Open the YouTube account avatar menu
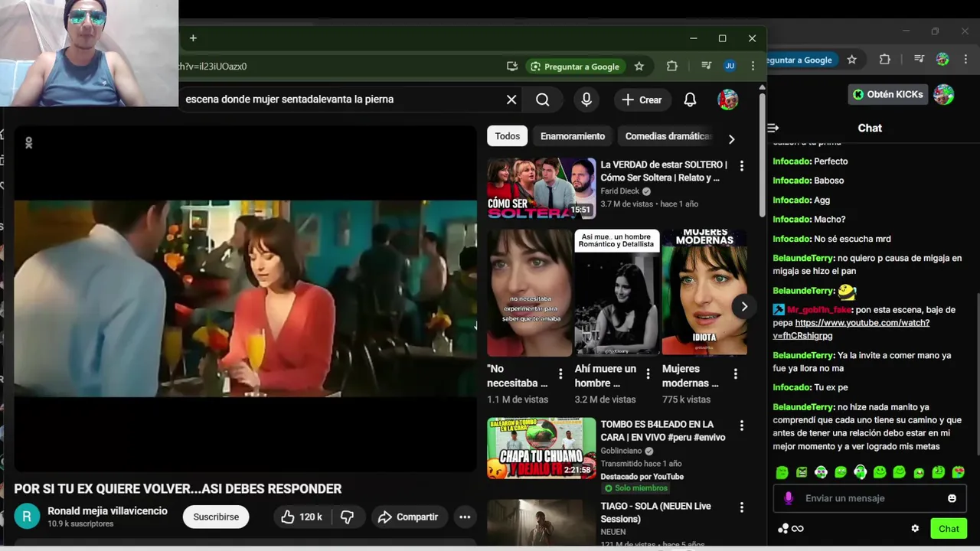980x551 pixels. point(727,99)
